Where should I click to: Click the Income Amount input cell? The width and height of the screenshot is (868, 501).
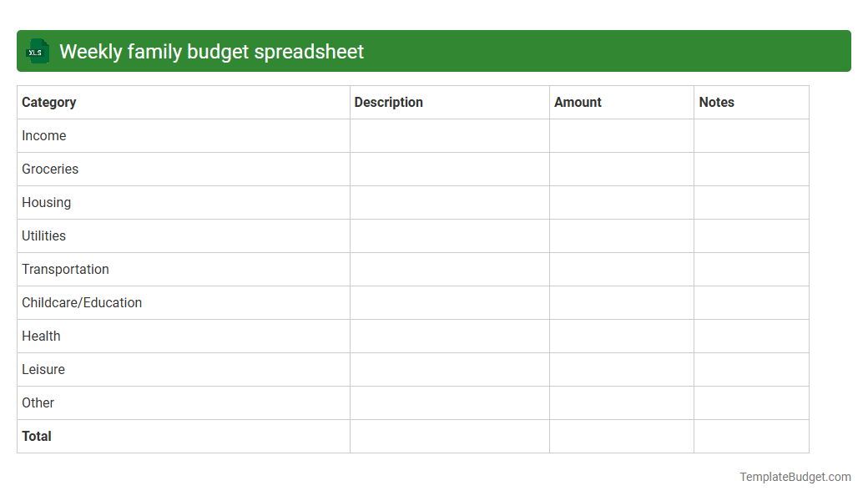point(621,135)
